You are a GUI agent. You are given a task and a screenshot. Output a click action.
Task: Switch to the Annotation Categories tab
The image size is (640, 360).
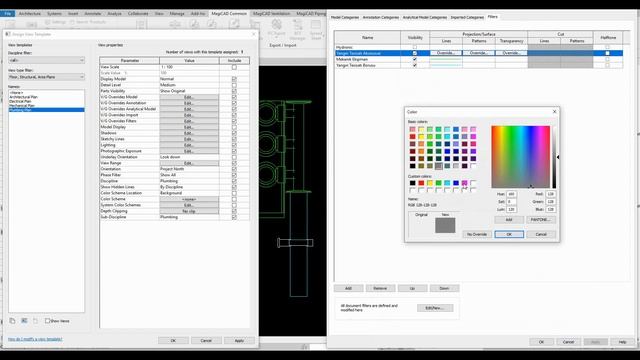tap(380, 18)
